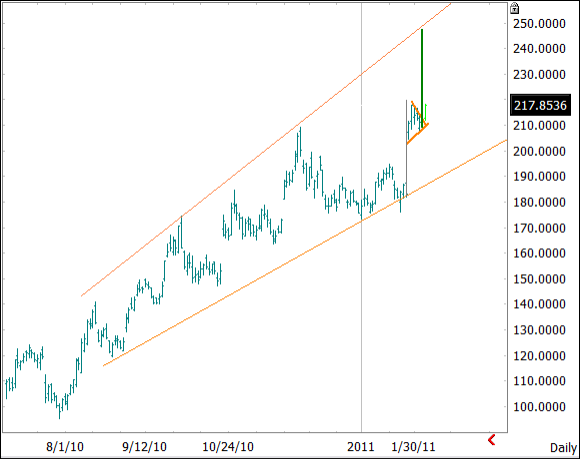The height and width of the screenshot is (459, 580).
Task: Click the small light green bar near pennant
Action: [426, 112]
